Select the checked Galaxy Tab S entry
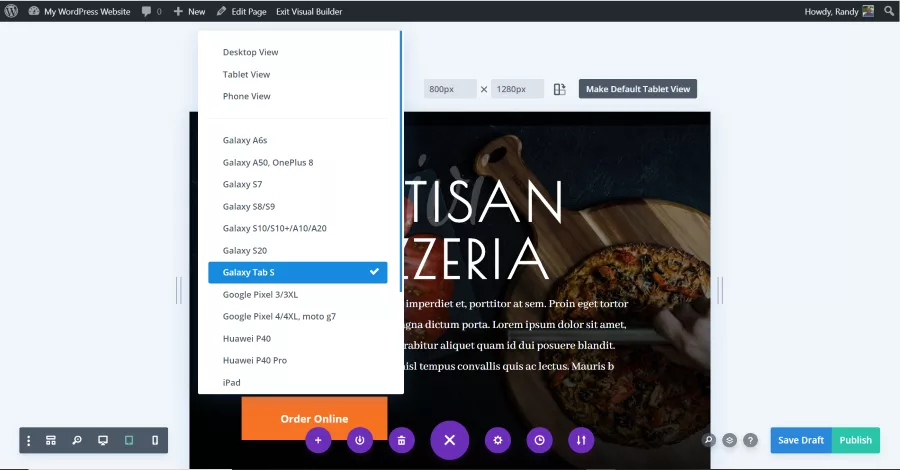This screenshot has height=470, width=900. click(297, 273)
